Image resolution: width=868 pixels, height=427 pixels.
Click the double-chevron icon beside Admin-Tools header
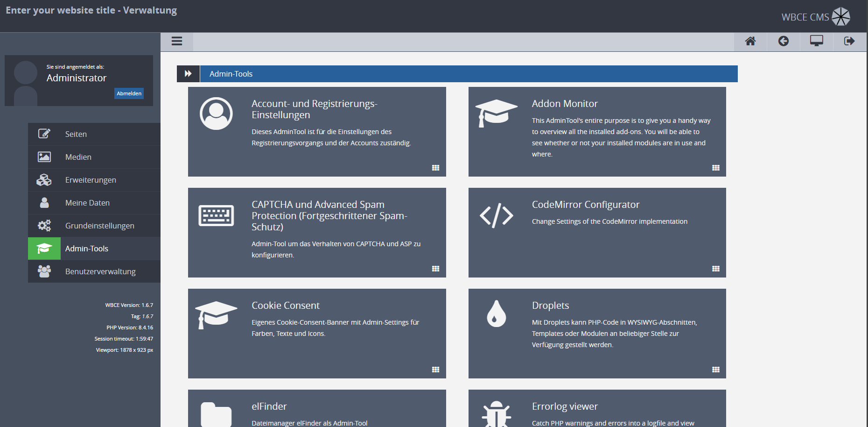click(188, 74)
